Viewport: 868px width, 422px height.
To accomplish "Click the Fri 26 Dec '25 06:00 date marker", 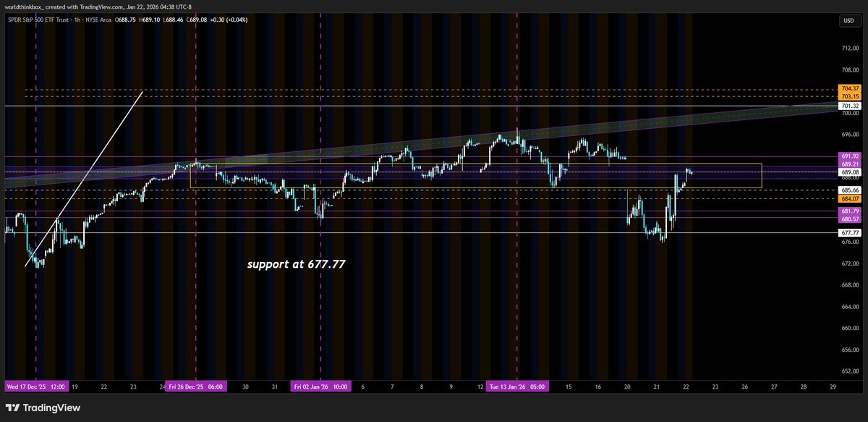I will [196, 387].
